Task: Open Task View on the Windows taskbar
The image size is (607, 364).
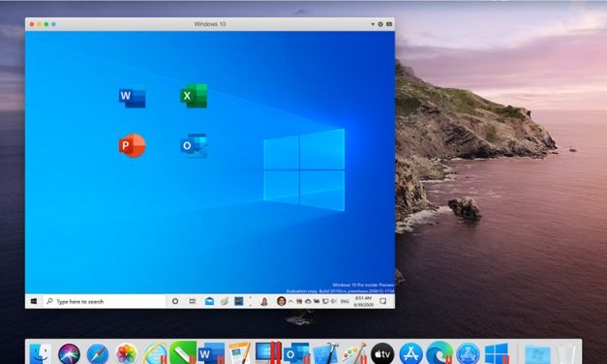Action: tap(193, 301)
